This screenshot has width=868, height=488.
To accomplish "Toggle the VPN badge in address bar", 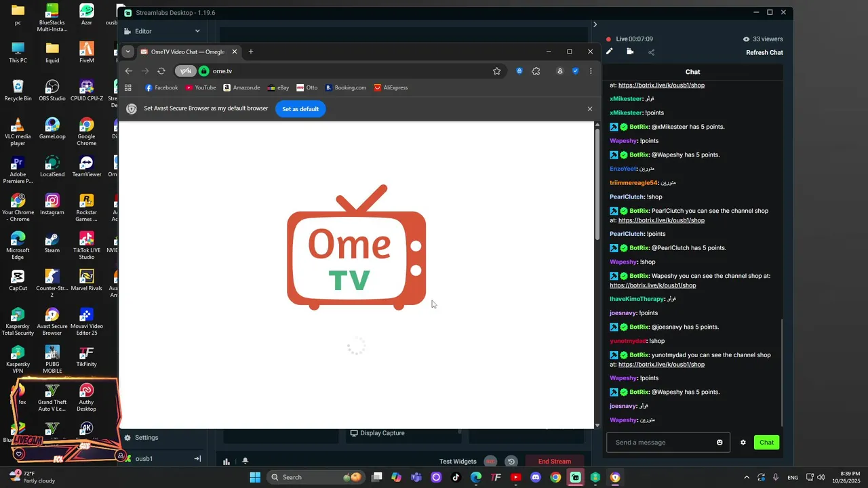I will (185, 71).
